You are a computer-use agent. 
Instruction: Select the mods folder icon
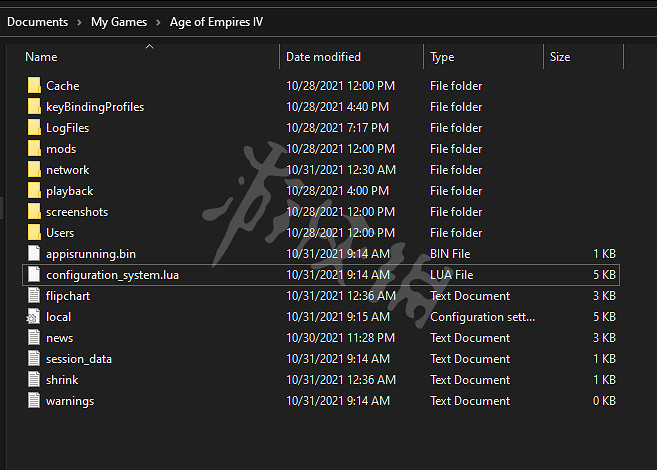coord(34,149)
